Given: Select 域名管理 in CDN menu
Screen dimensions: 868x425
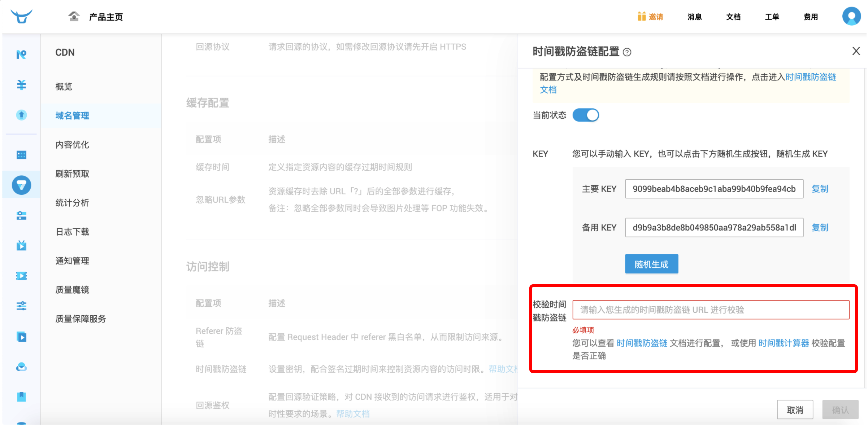Looking at the screenshot, I should pos(71,115).
